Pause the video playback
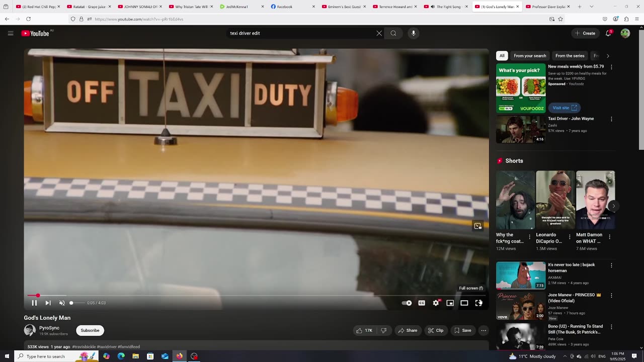 (34, 303)
